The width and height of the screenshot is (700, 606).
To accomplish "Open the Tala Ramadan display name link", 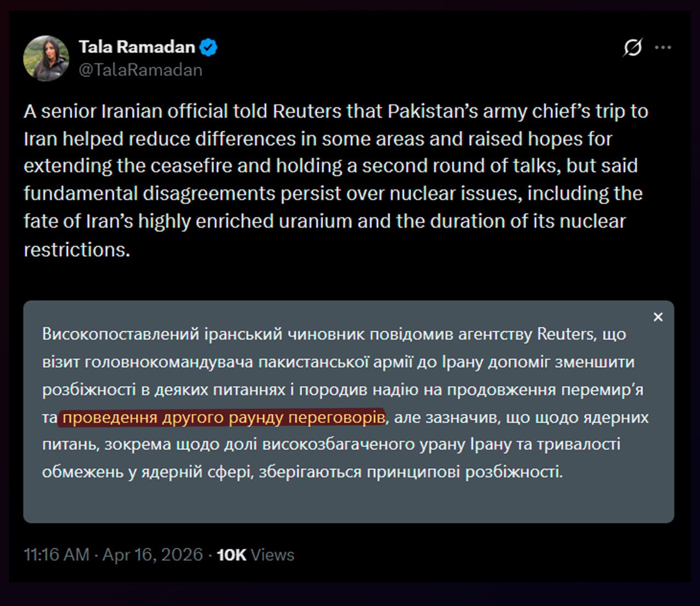I will click(137, 47).
